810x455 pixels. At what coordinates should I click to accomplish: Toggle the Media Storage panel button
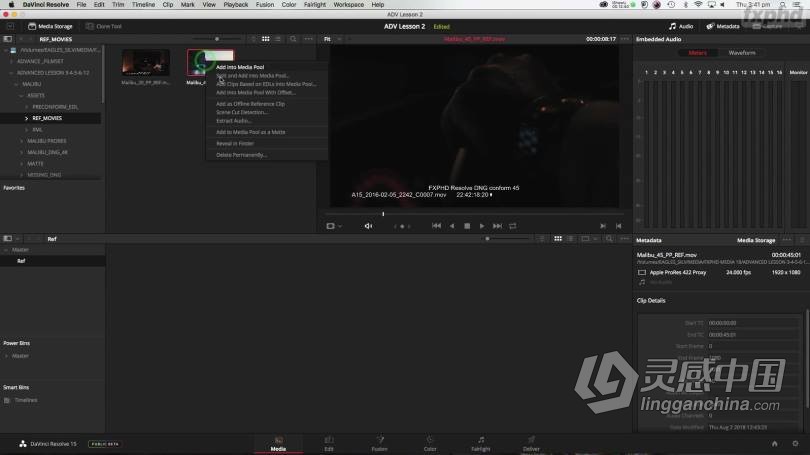(50, 26)
